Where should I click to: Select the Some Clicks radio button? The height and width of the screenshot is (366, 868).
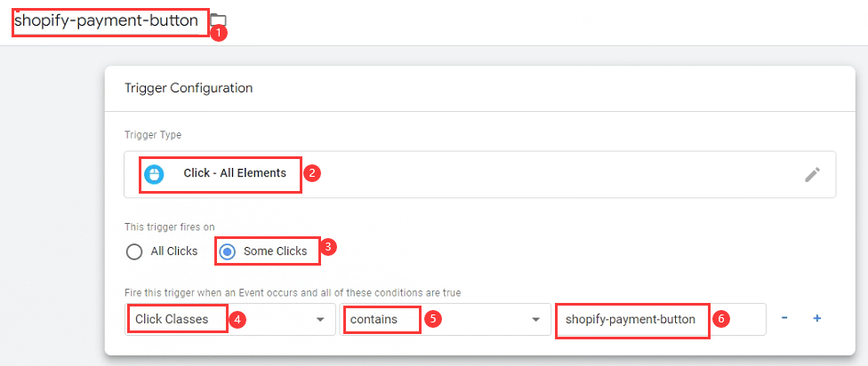[227, 251]
